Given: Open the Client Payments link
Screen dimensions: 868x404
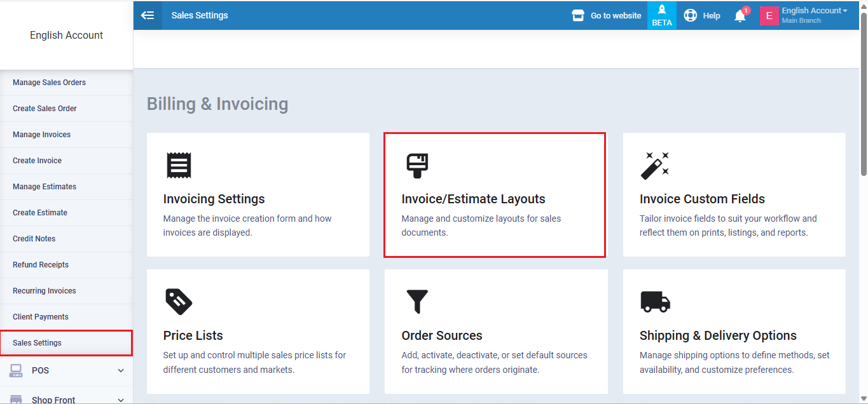Looking at the screenshot, I should (40, 317).
